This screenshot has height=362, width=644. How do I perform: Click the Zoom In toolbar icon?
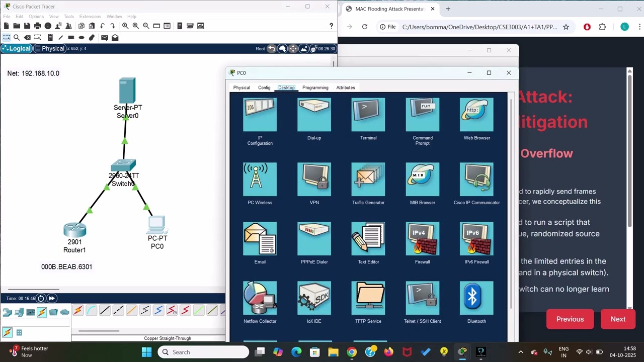[125, 26]
